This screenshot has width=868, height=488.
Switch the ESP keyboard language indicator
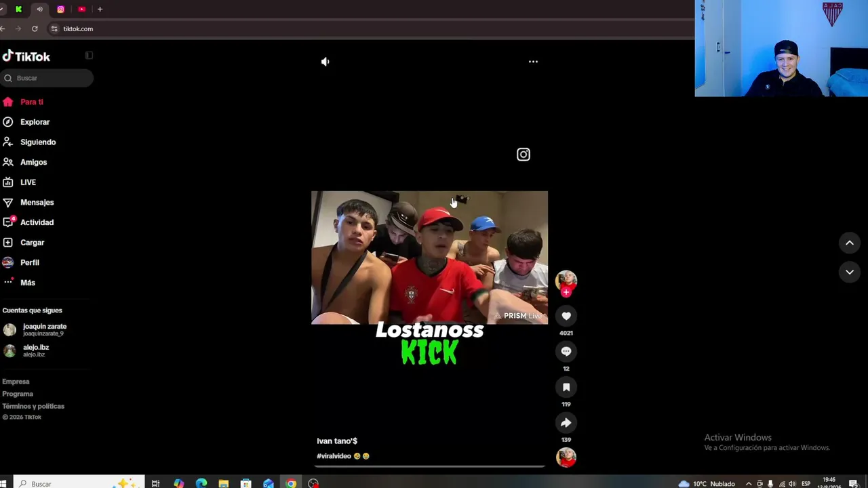click(806, 484)
